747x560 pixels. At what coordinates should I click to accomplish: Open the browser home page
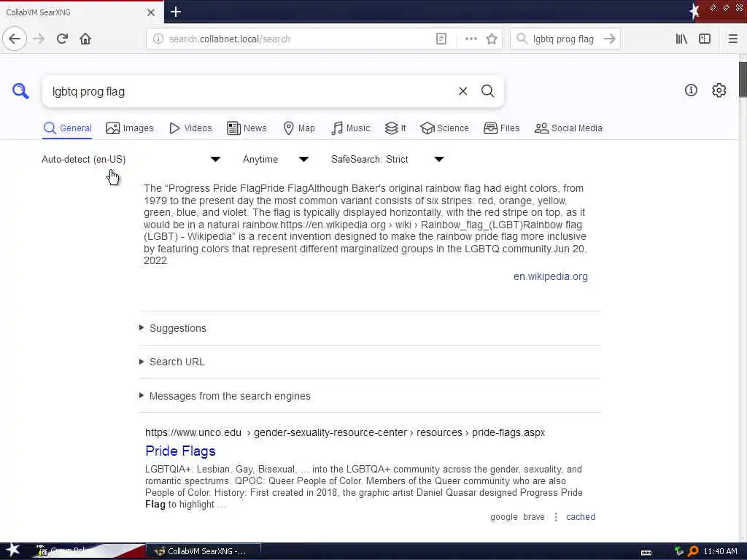click(85, 39)
